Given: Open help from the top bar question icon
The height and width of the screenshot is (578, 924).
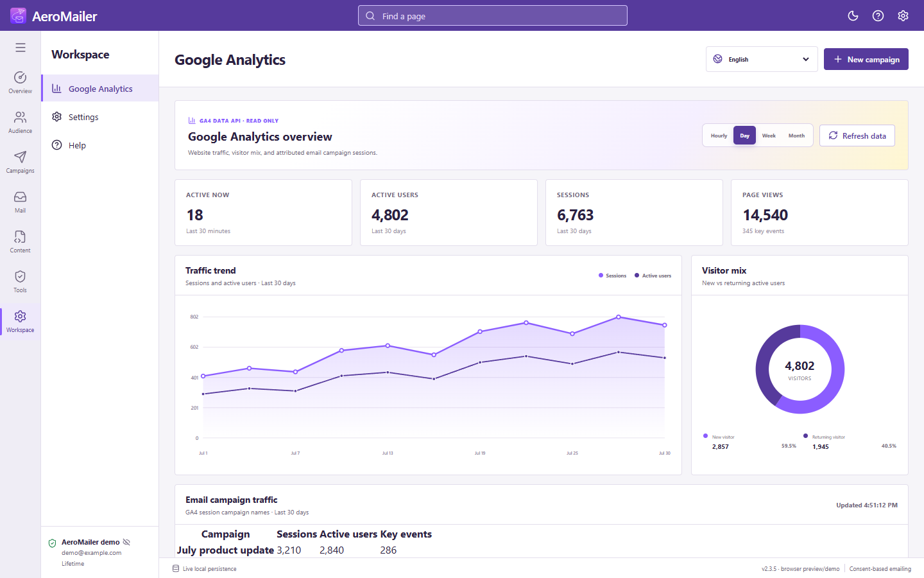Looking at the screenshot, I should 878,16.
